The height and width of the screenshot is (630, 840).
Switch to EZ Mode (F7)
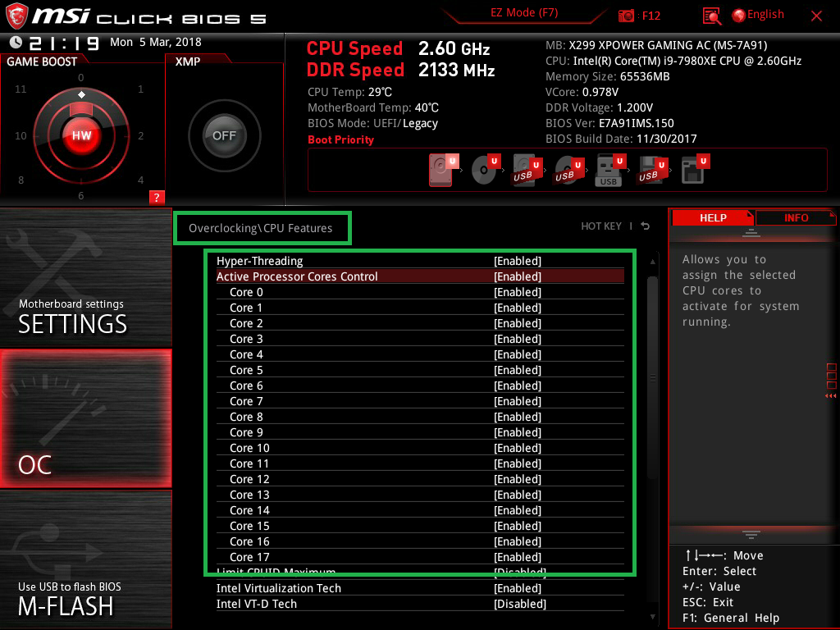[x=524, y=13]
